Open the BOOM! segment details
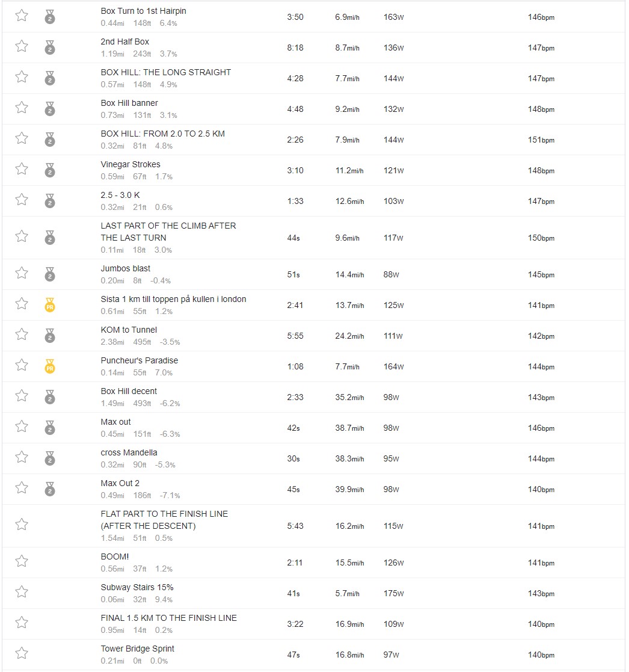Image resolution: width=629 pixels, height=672 pixels. [x=115, y=556]
